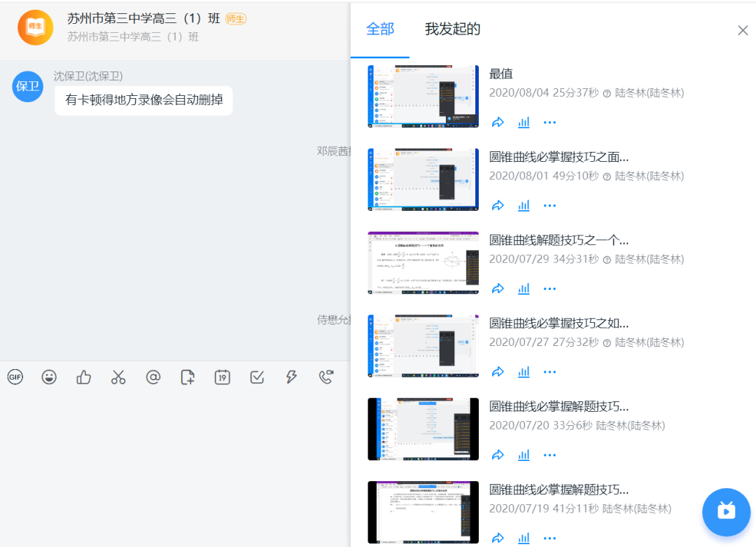Open thumbnail of 2020/07/20 recording

tap(423, 429)
